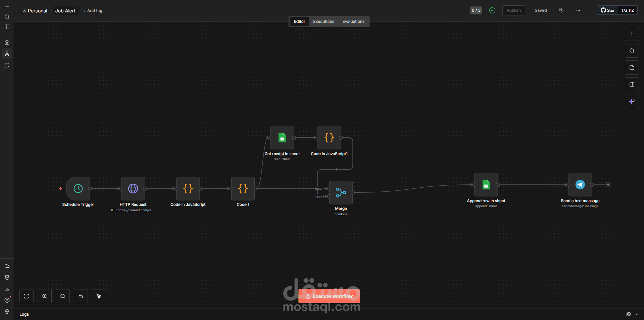Pop out the Logs panel
This screenshot has width=644, height=320.
629,314
